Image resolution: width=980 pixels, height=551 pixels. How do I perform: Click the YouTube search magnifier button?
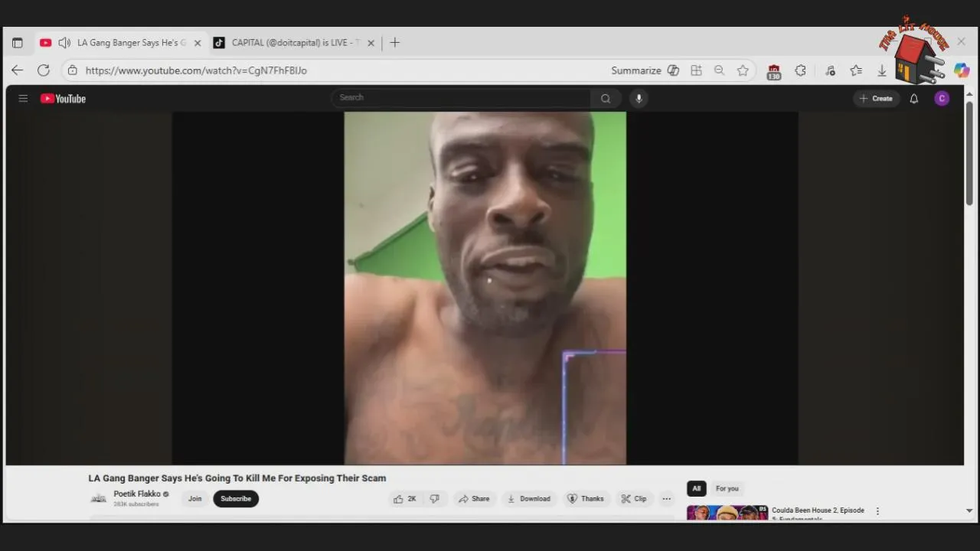click(606, 98)
